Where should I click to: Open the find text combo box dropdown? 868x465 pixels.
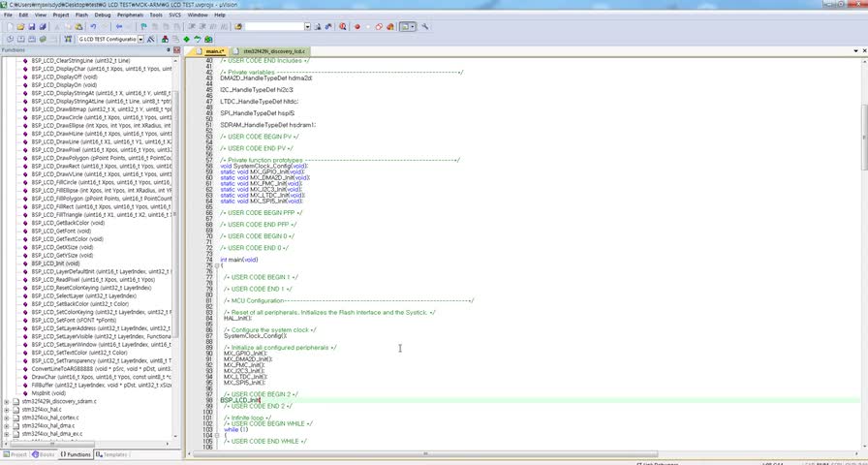coord(307,27)
